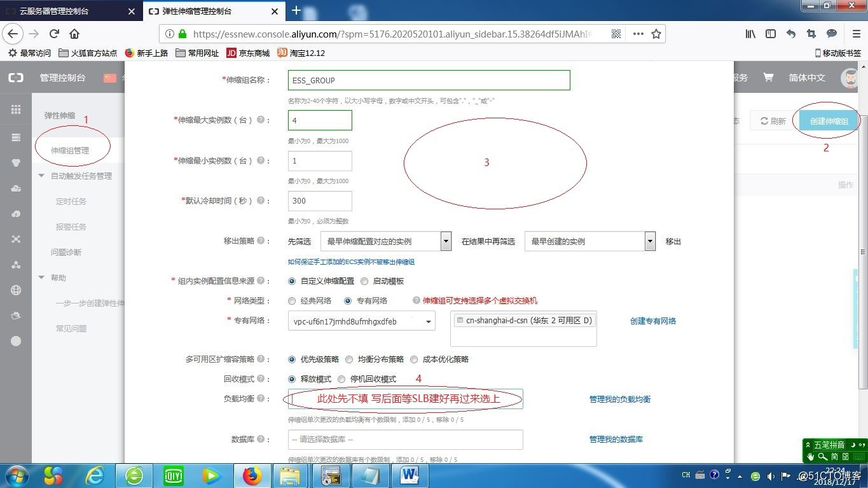Screen dimensions: 868x488
Task: Open iQIYI from the Windows taskbar
Action: tap(174, 475)
